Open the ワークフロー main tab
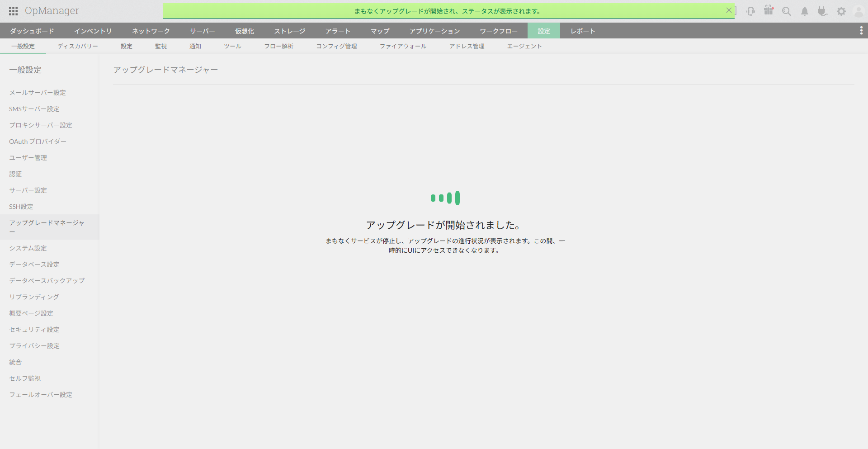 tap(499, 31)
